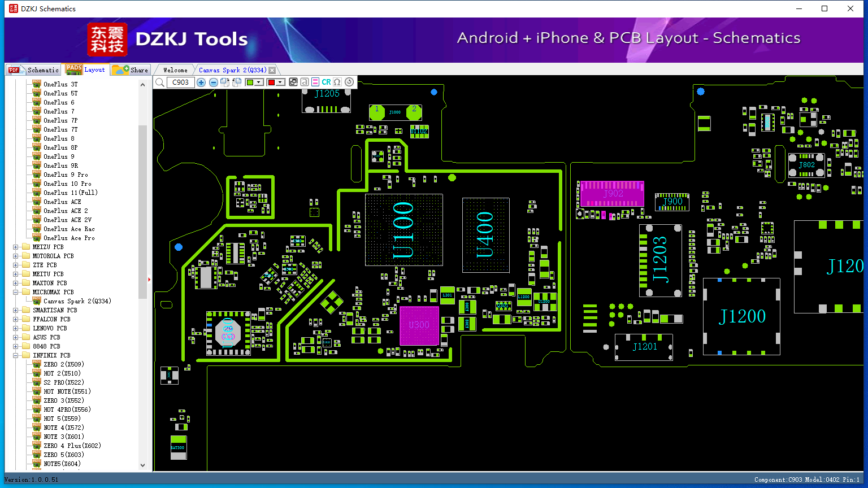Viewport: 868px width, 488px height.
Task: Expand the MEIZU PCB folder node
Action: 16,247
